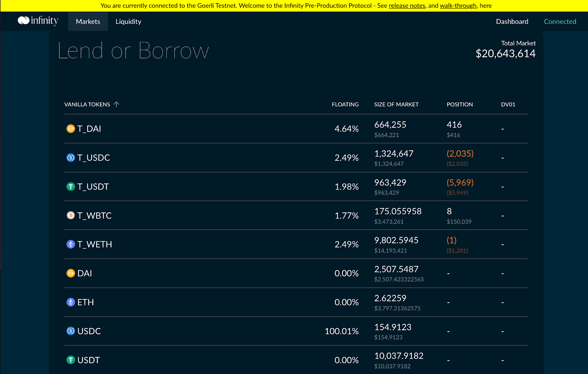Click the USDC token icon
This screenshot has height=374, width=588.
[x=71, y=331]
